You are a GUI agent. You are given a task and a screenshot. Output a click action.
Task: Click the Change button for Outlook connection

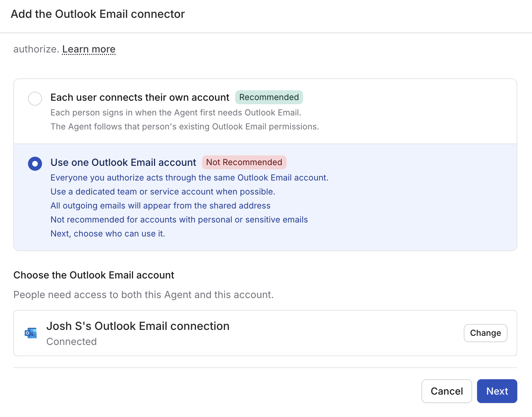485,333
